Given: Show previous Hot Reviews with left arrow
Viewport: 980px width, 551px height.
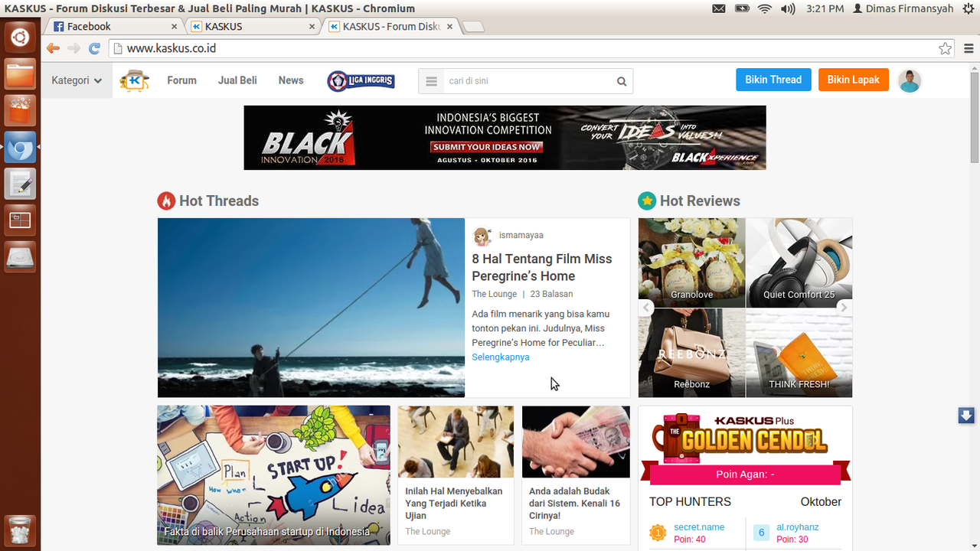Looking at the screenshot, I should pos(647,308).
